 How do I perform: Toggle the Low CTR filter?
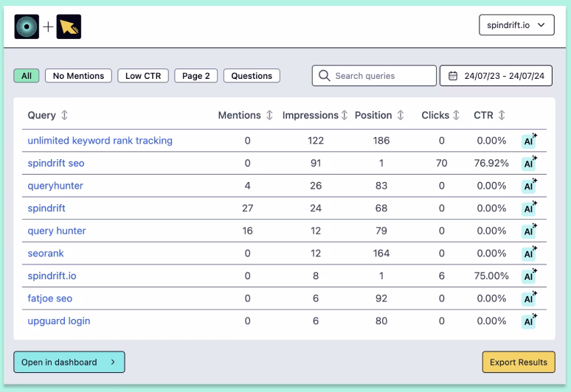[x=144, y=76]
